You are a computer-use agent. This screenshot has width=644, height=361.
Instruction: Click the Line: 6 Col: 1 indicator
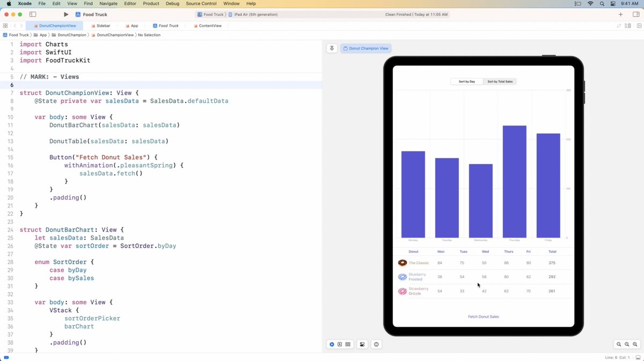click(617, 357)
